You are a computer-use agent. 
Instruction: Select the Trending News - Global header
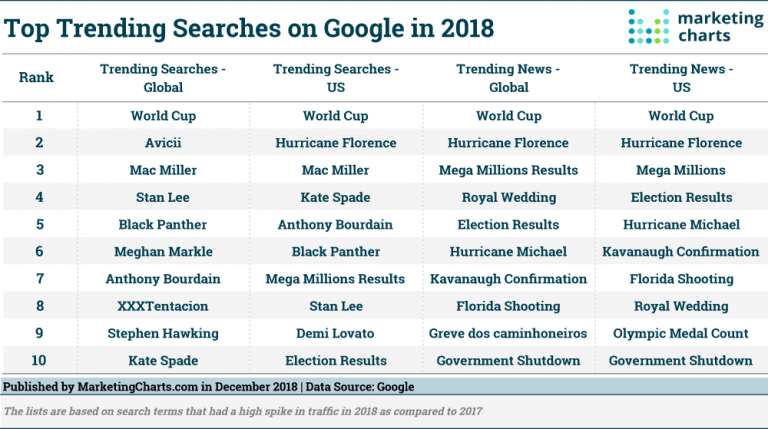coord(508,77)
